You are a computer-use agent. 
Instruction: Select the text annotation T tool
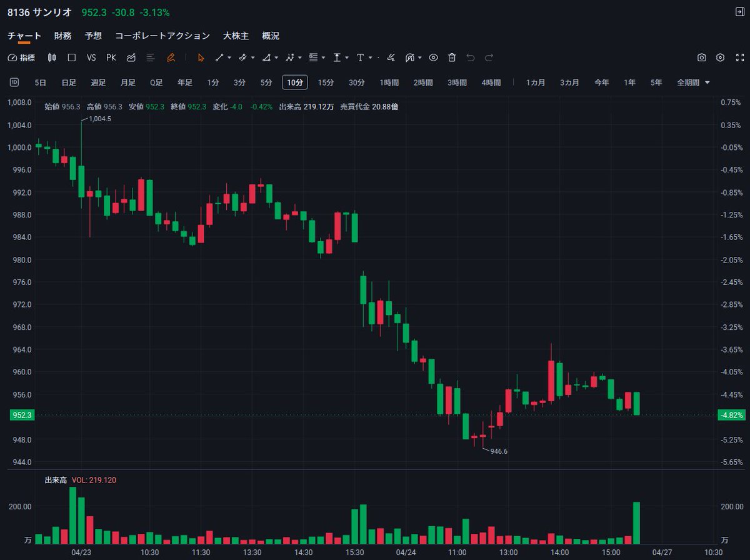point(361,57)
